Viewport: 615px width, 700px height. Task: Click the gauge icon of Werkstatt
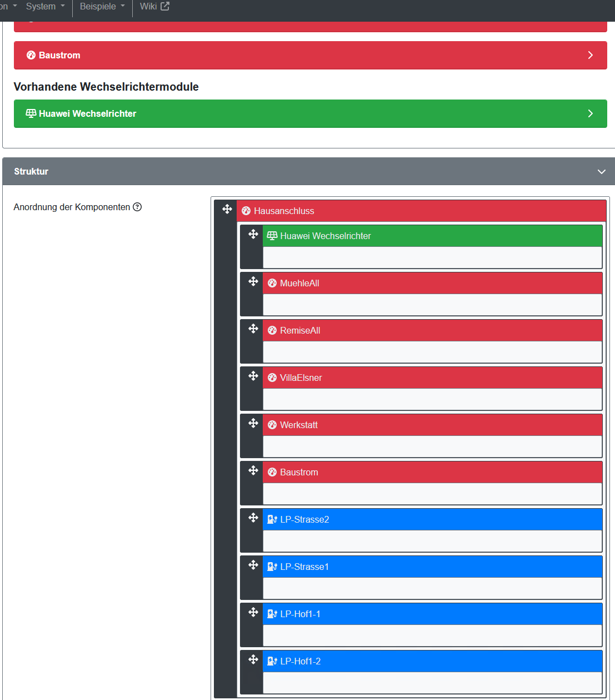point(272,425)
